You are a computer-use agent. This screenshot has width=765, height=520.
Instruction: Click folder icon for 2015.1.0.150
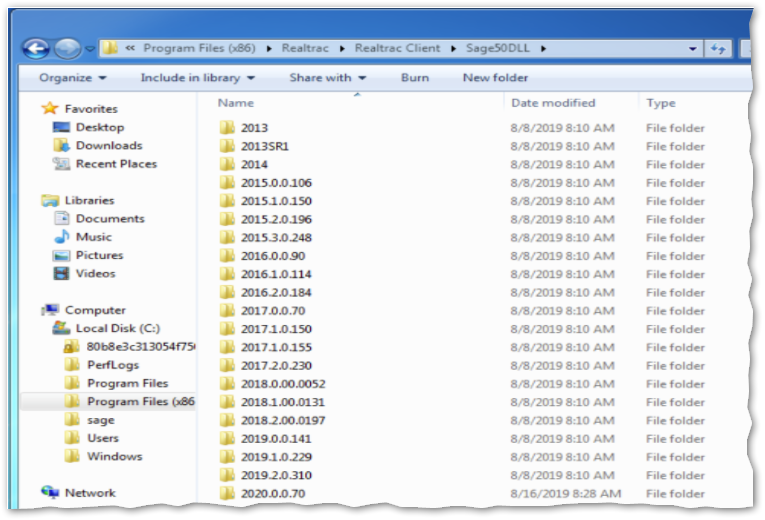click(227, 201)
